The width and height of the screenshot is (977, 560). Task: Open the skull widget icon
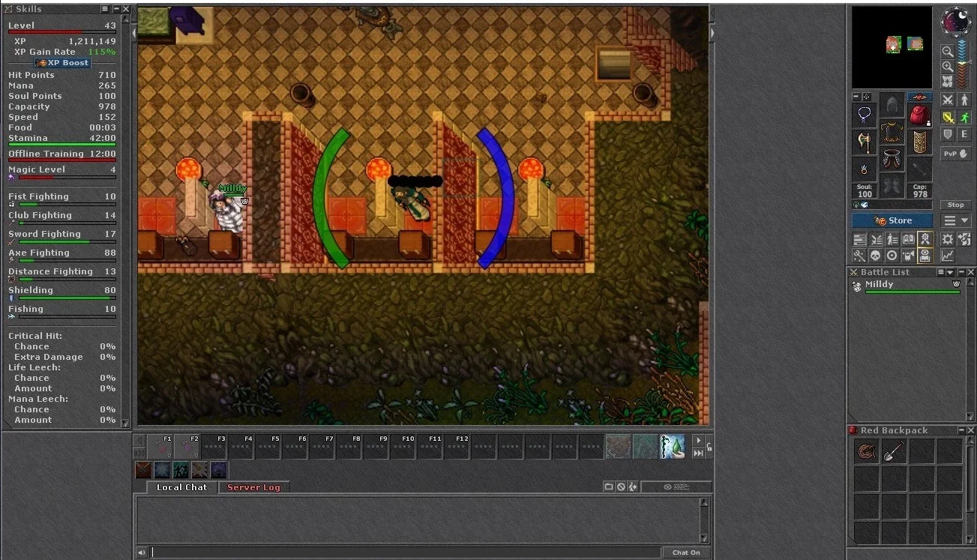coord(876,256)
